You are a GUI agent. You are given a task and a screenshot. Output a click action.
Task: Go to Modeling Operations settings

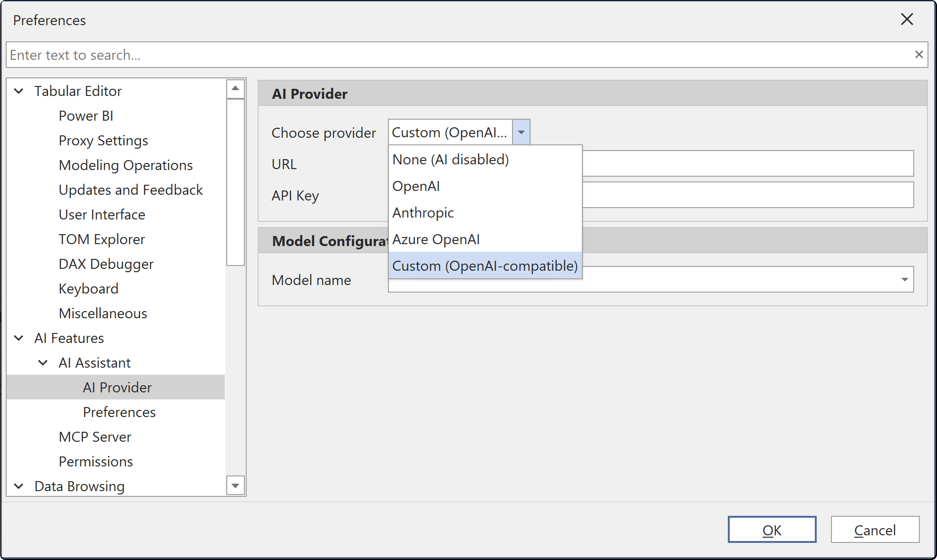pyautogui.click(x=126, y=165)
